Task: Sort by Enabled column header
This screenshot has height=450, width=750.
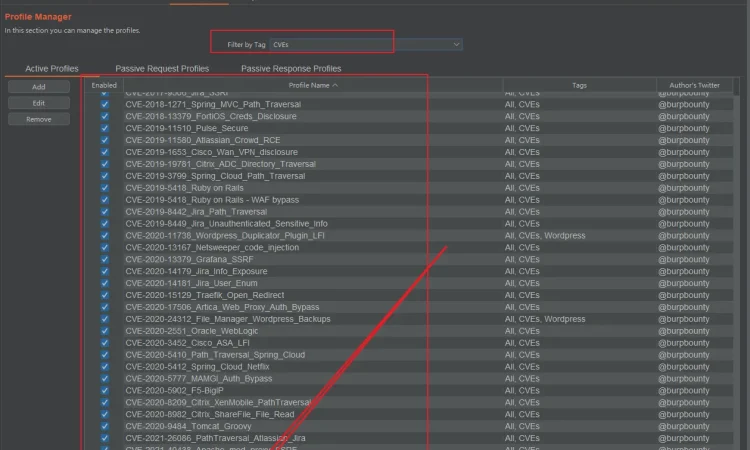Action: tap(104, 85)
